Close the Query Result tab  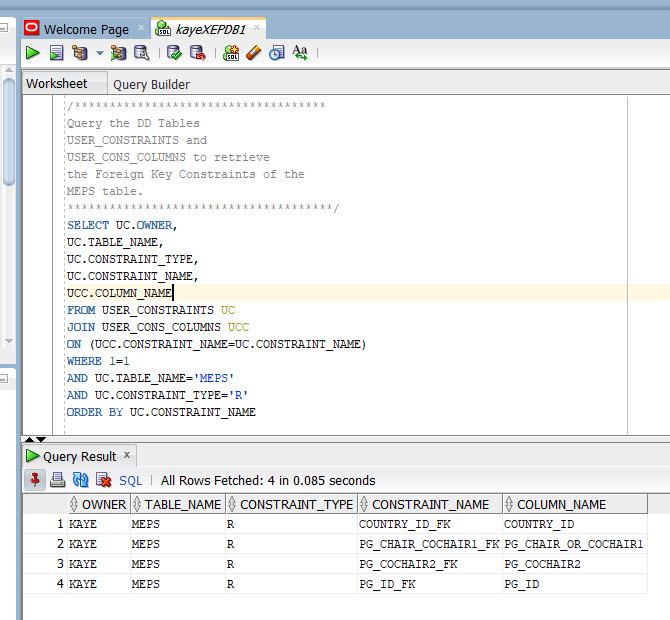coord(127,455)
